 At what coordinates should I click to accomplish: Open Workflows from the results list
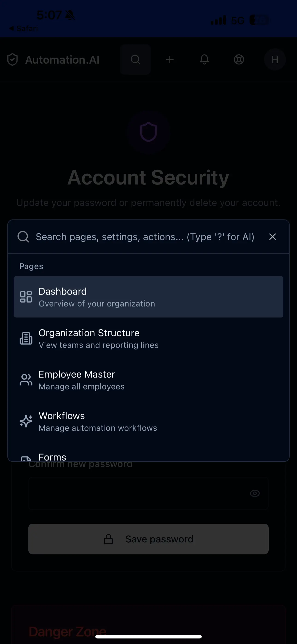click(x=148, y=421)
